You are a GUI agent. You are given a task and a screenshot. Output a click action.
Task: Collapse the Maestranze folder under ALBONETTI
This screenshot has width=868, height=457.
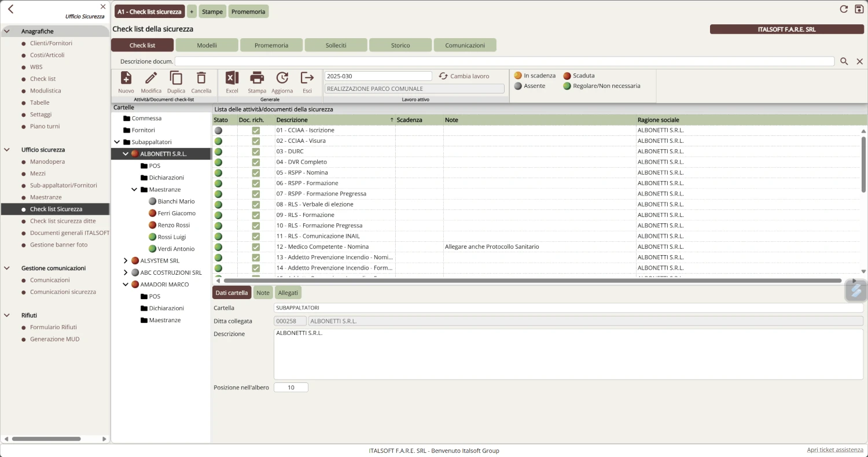(x=134, y=190)
